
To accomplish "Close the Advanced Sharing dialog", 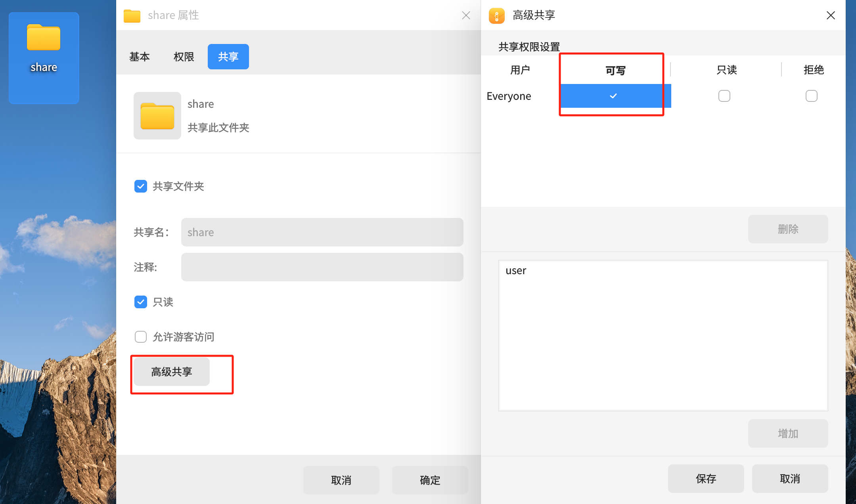I will [831, 15].
